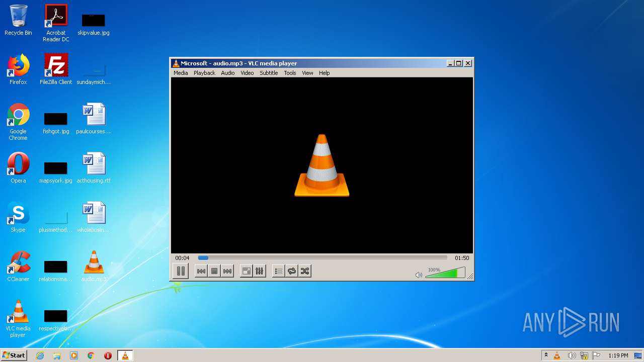
Task: Select Opera desktop shortcut
Action: point(18,168)
